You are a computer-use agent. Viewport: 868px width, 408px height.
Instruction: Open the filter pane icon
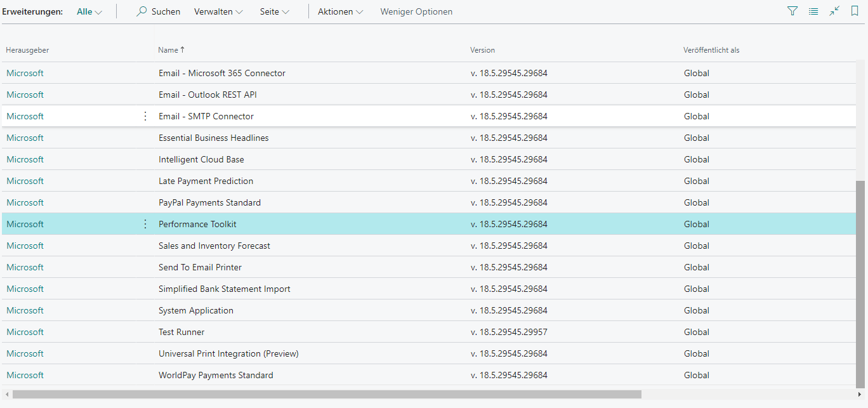[792, 11]
